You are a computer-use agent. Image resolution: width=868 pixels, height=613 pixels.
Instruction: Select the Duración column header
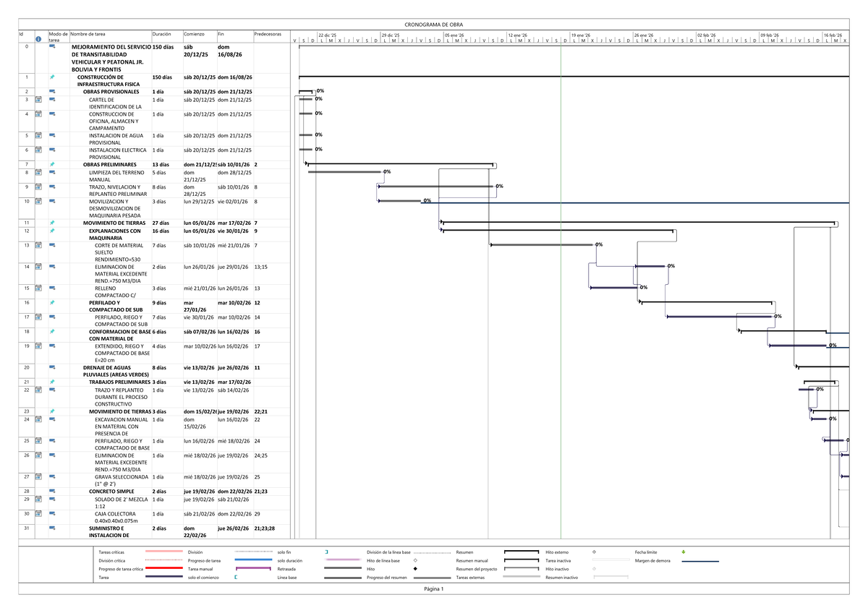click(162, 34)
